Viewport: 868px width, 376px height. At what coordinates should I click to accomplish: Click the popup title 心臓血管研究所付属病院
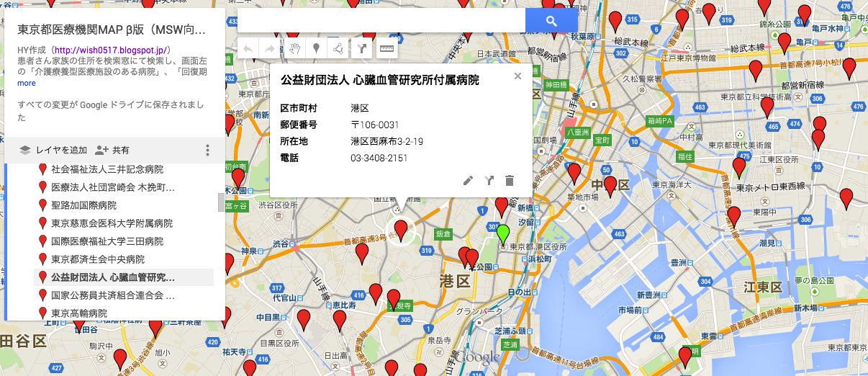[x=416, y=80]
